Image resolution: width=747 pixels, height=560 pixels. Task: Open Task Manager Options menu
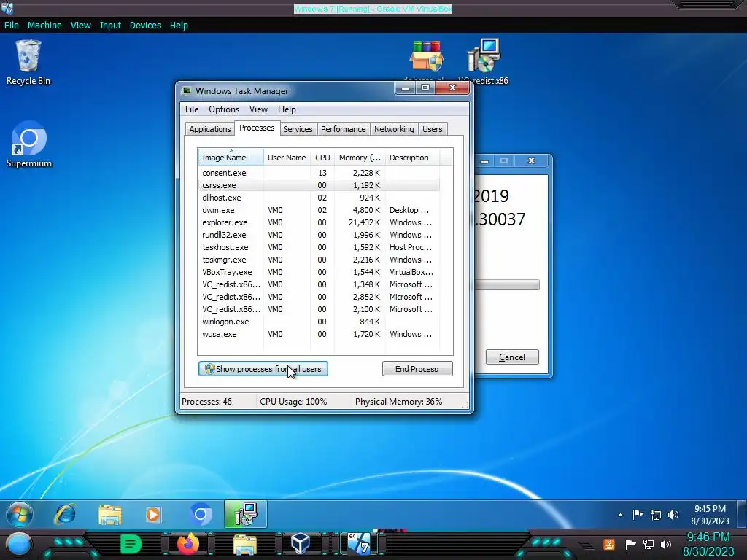click(224, 109)
